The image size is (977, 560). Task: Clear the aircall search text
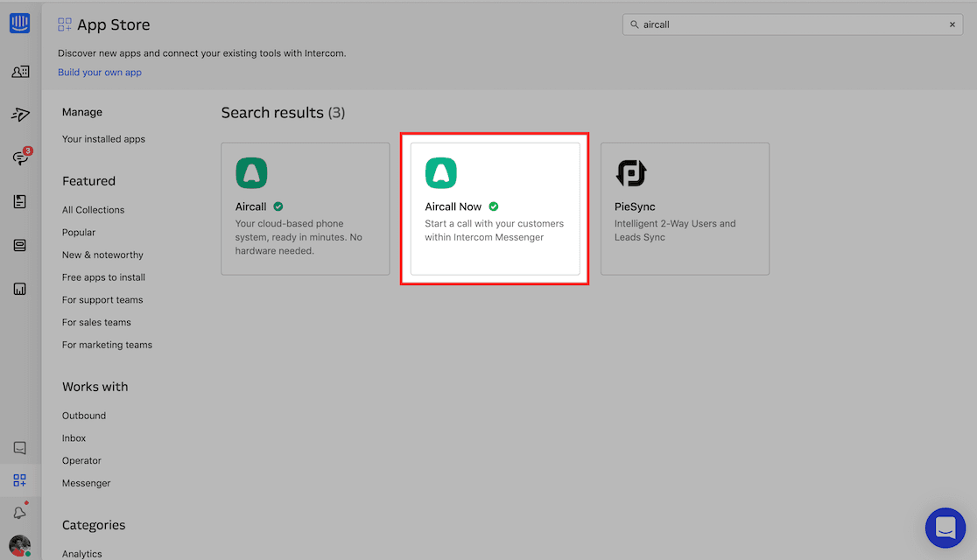pyautogui.click(x=952, y=25)
